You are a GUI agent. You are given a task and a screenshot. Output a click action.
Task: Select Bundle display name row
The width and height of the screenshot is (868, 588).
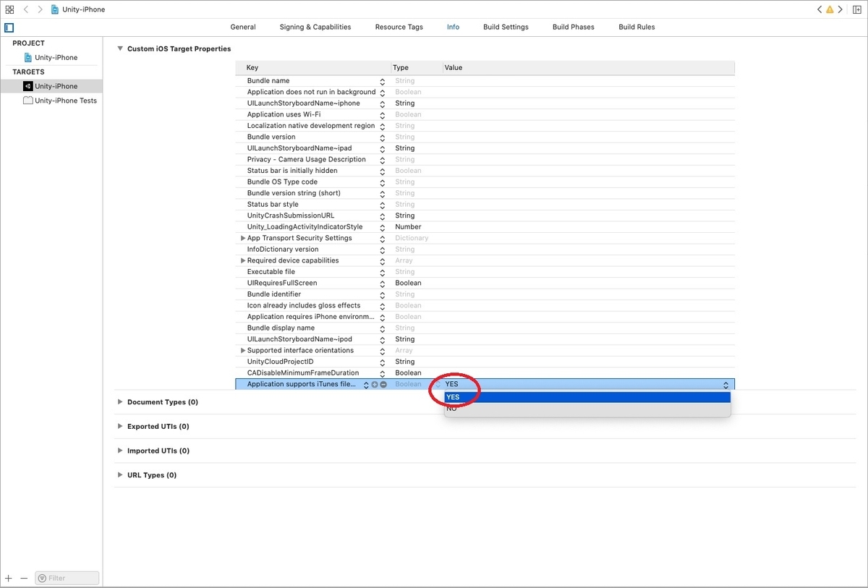(x=485, y=328)
